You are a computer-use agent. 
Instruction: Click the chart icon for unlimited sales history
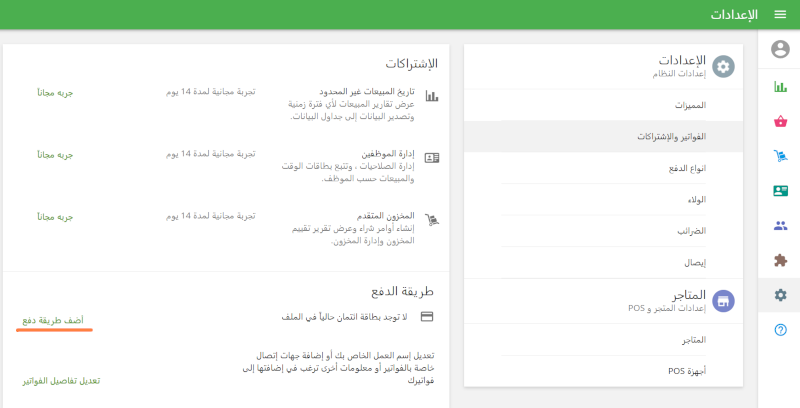pos(432,96)
